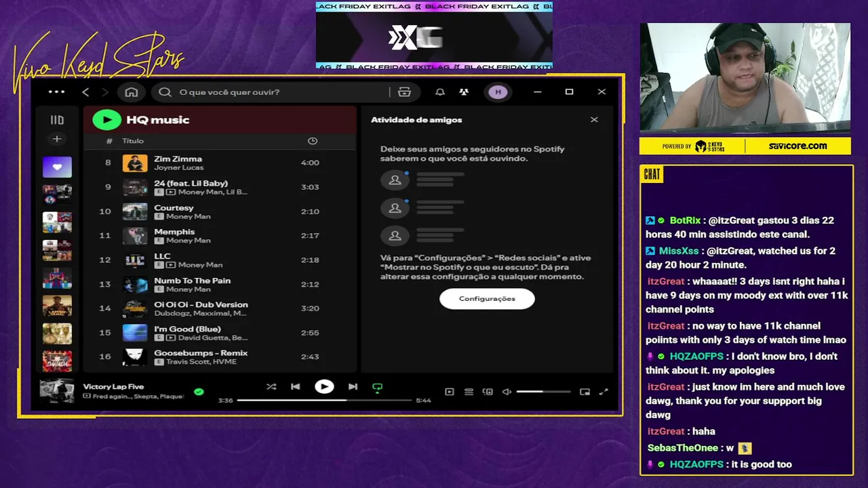The width and height of the screenshot is (868, 488).
Task: Click the savicore.com sponsor text
Action: [x=797, y=146]
